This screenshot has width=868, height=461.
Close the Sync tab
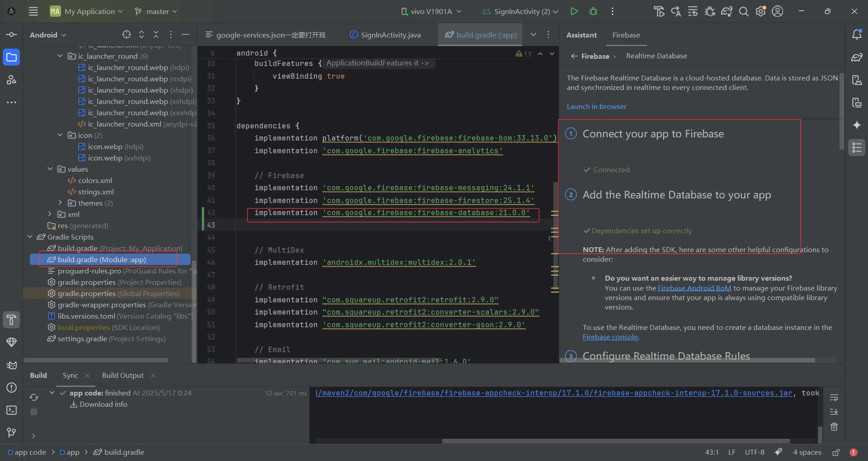tap(87, 376)
